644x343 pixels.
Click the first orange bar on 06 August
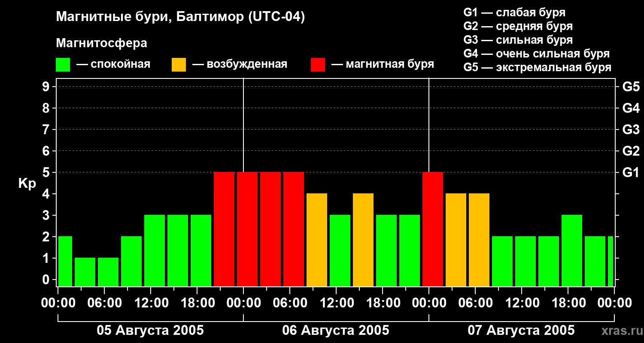click(317, 240)
